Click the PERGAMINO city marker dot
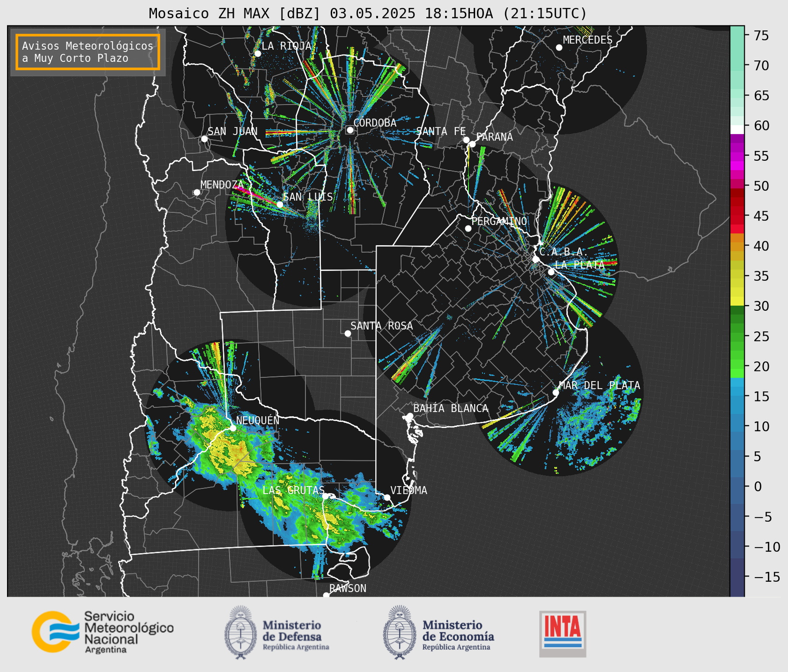Image resolution: width=788 pixels, height=672 pixels. coord(468,229)
